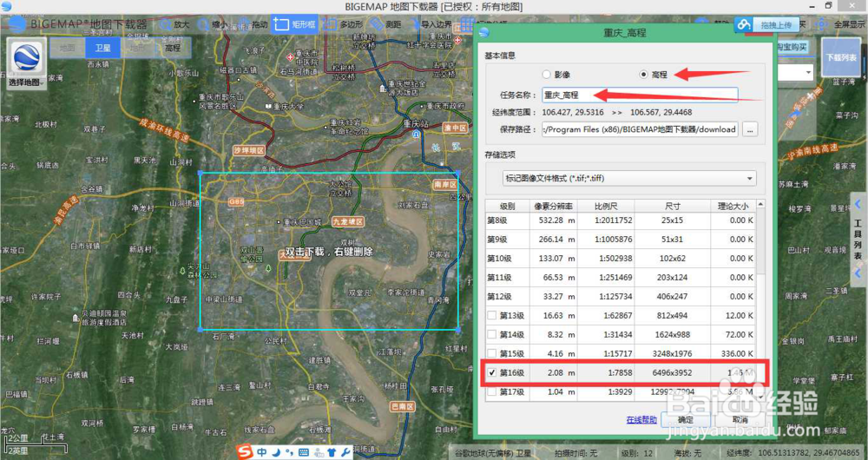Click the level table vertical scrollbar thumb
The height and width of the screenshot is (460, 868).
pyautogui.click(x=760, y=241)
